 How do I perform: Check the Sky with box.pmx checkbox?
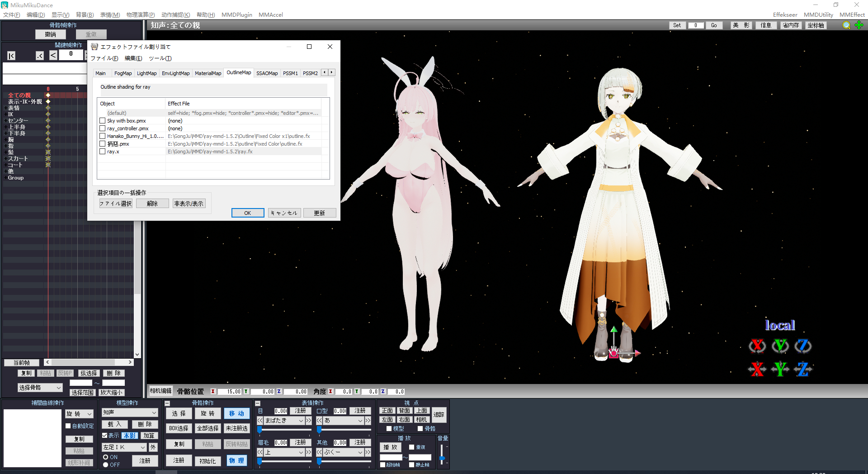103,121
